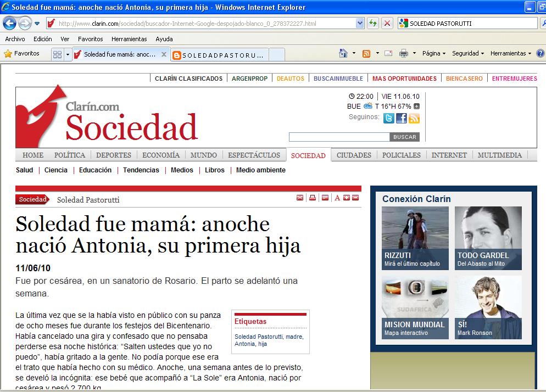The image size is (546, 392).
Task: Open the Página dropdown menu
Action: click(x=434, y=53)
